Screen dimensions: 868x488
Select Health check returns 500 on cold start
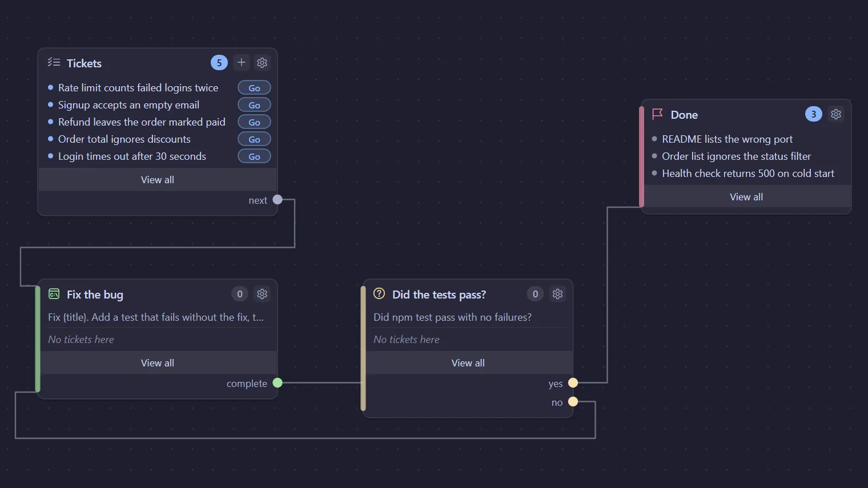748,174
